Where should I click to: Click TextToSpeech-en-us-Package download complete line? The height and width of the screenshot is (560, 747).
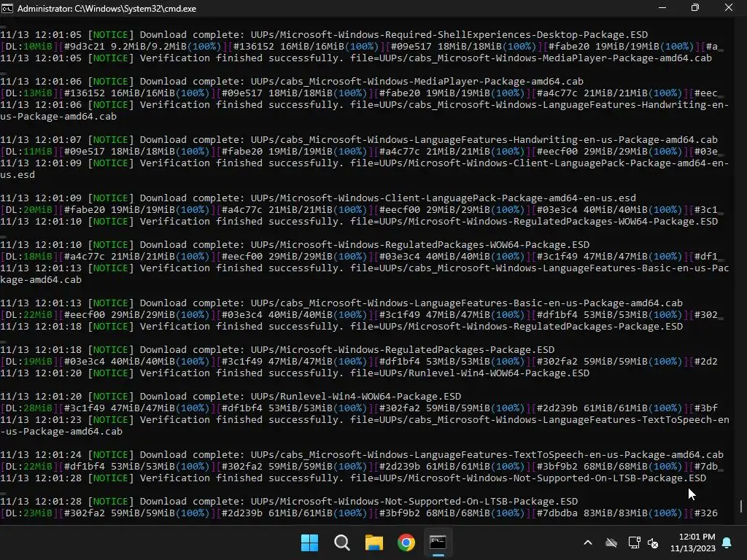(x=362, y=455)
